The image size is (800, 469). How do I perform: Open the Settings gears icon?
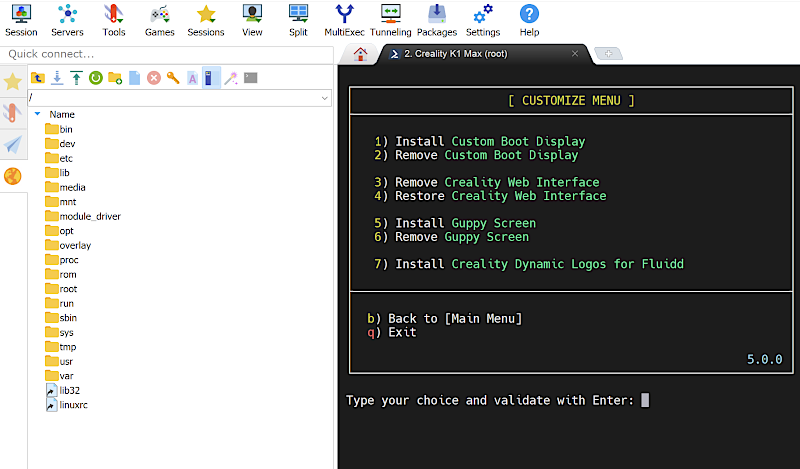point(483,20)
